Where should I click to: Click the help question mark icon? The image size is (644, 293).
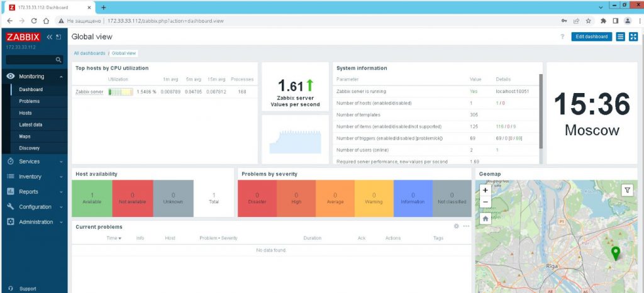[562, 37]
